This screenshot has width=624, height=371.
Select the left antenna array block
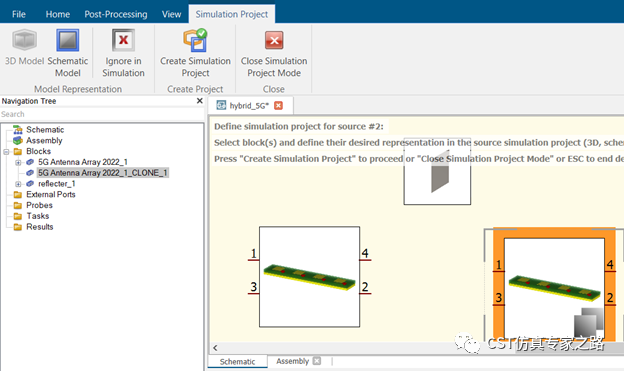coord(310,277)
